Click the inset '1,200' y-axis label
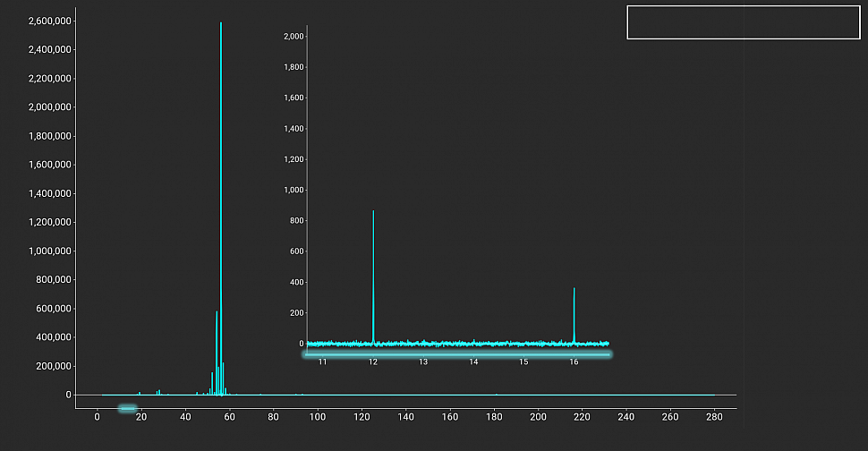868x451 pixels. pyautogui.click(x=294, y=159)
